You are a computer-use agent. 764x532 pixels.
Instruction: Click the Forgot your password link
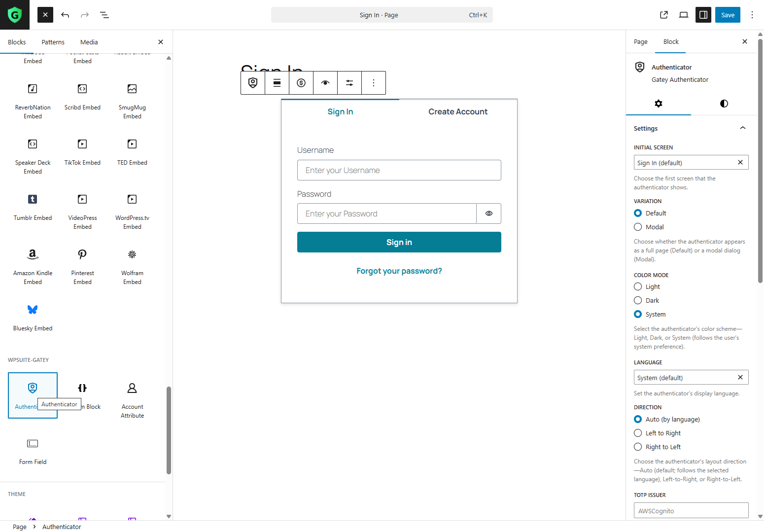coord(399,271)
